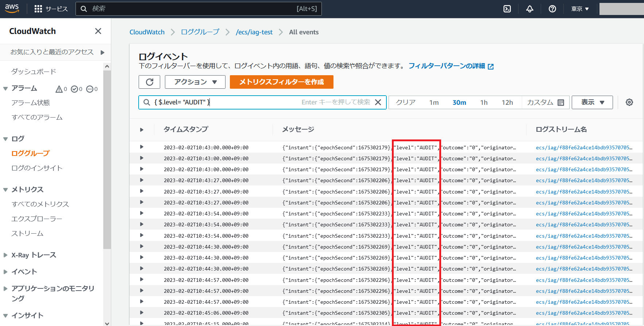Expand the 10:45:06 log event row
Image resolution: width=644 pixels, height=326 pixels.
142,312
